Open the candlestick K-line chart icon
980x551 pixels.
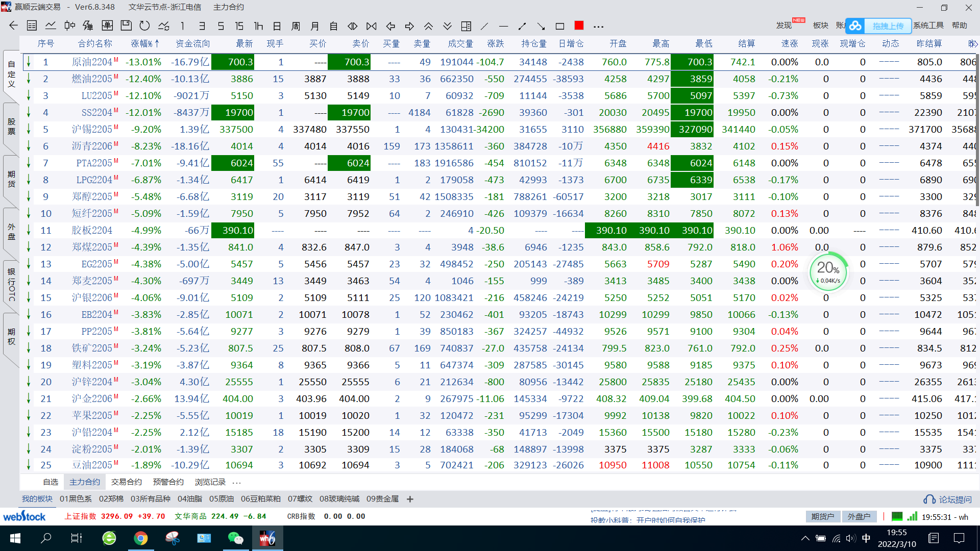click(x=70, y=26)
